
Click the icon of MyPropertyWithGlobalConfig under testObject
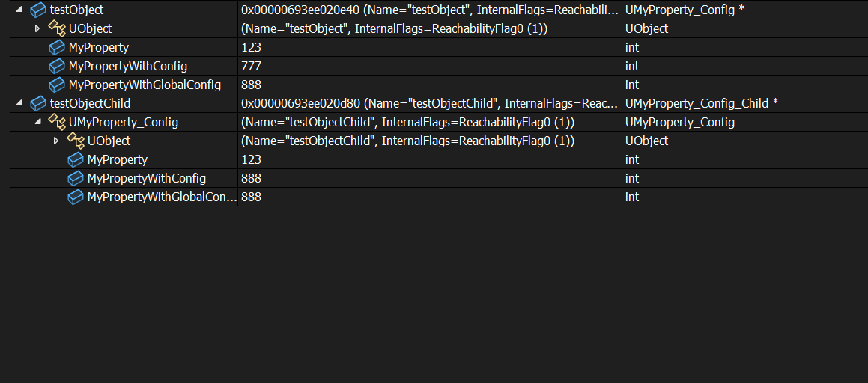tap(57, 85)
